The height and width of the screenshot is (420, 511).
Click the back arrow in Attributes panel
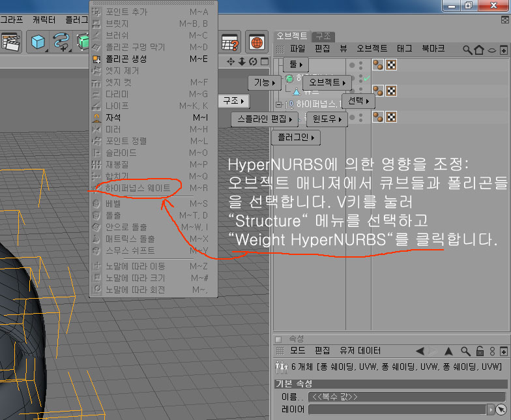pyautogui.click(x=420, y=351)
